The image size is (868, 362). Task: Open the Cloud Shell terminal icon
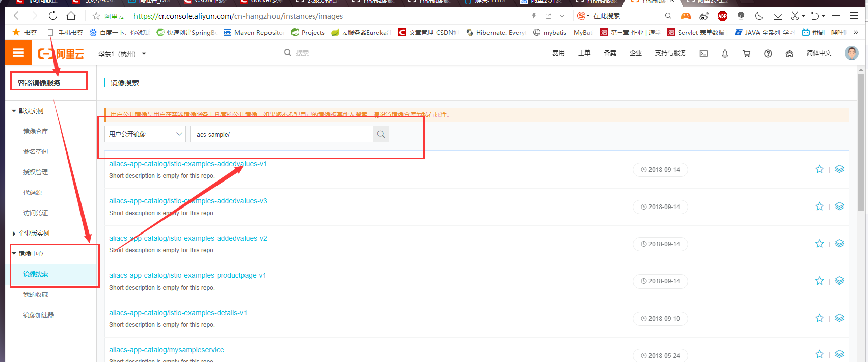click(x=703, y=54)
